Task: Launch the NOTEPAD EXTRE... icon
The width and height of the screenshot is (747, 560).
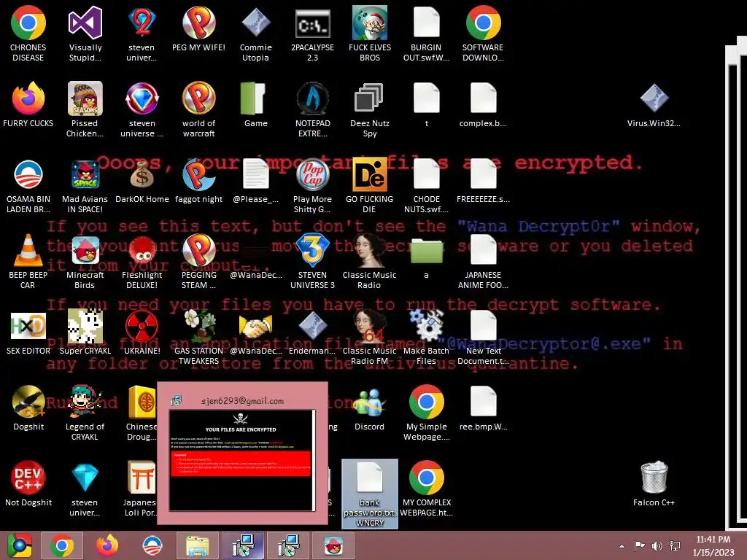Action: coord(312,98)
